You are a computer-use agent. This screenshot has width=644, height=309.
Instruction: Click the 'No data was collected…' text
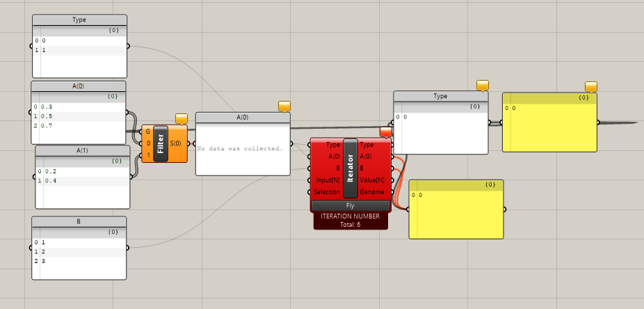(x=240, y=148)
